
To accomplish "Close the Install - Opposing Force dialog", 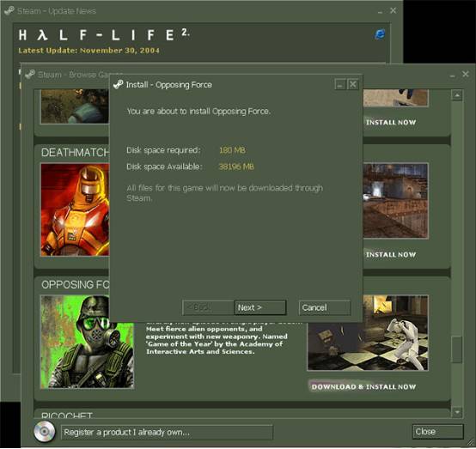I will (x=352, y=84).
